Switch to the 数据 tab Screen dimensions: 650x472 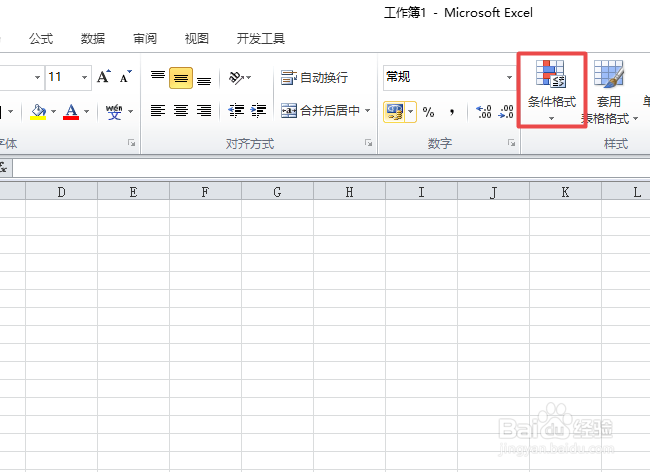93,39
